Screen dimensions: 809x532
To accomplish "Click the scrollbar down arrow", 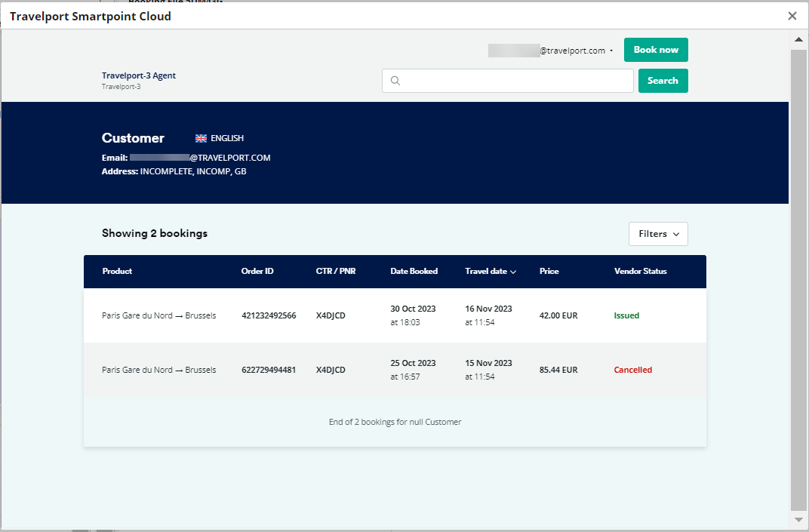I will [x=798, y=520].
